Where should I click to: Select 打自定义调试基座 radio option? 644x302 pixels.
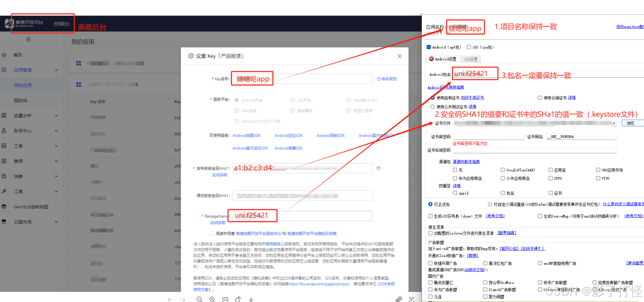point(490,204)
